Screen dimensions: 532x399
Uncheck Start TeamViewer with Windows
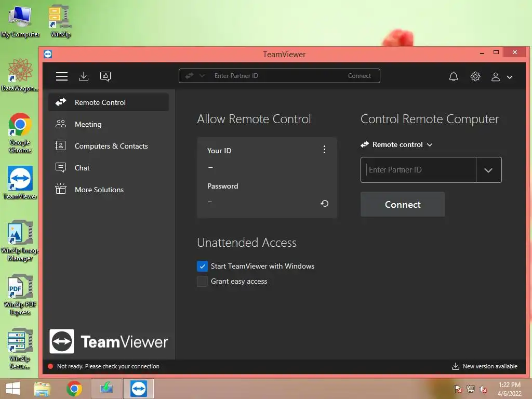[202, 267]
